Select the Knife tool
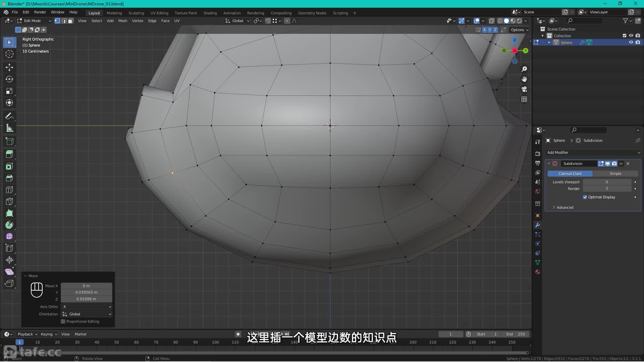 pyautogui.click(x=9, y=201)
